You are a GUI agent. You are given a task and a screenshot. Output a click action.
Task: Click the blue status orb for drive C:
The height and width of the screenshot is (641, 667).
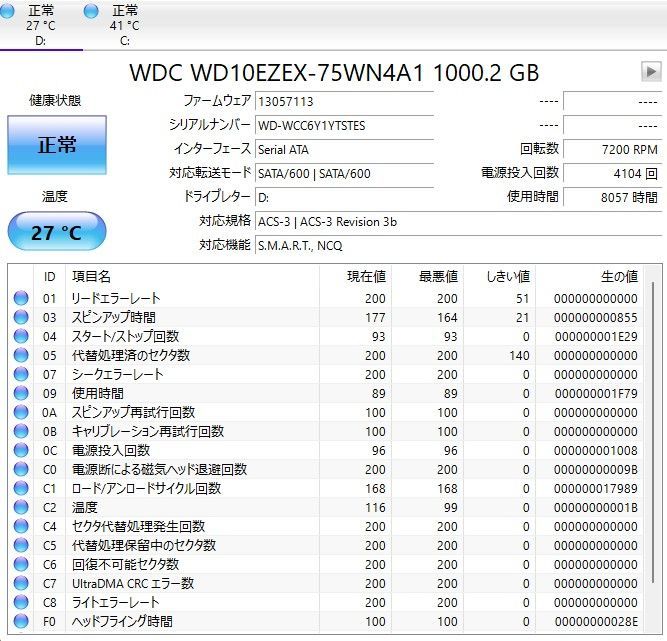point(91,11)
